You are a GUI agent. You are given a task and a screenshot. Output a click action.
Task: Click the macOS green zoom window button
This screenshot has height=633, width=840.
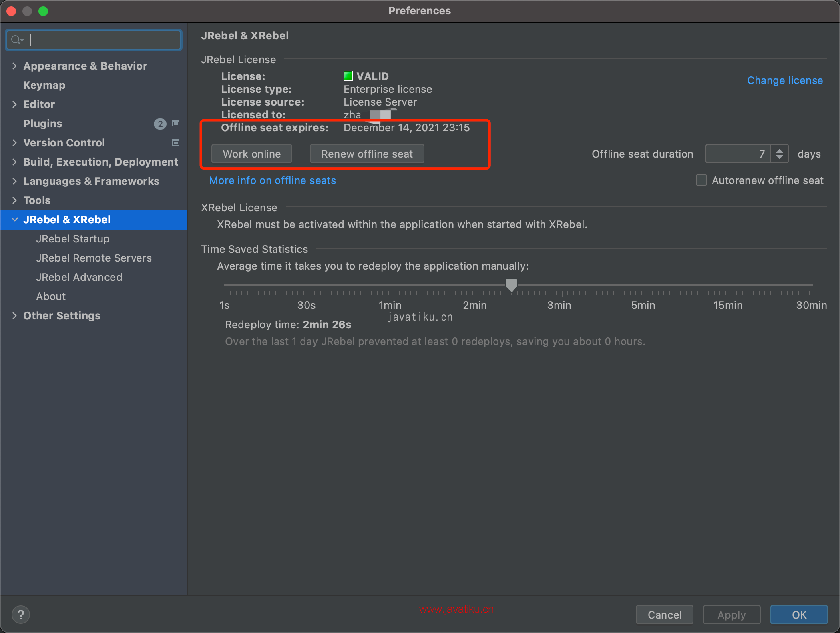point(43,11)
